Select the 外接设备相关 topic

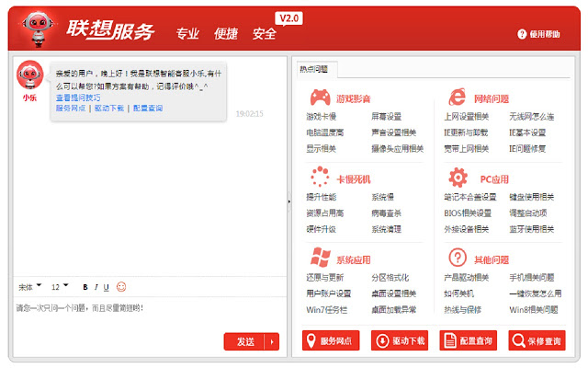coord(467,229)
